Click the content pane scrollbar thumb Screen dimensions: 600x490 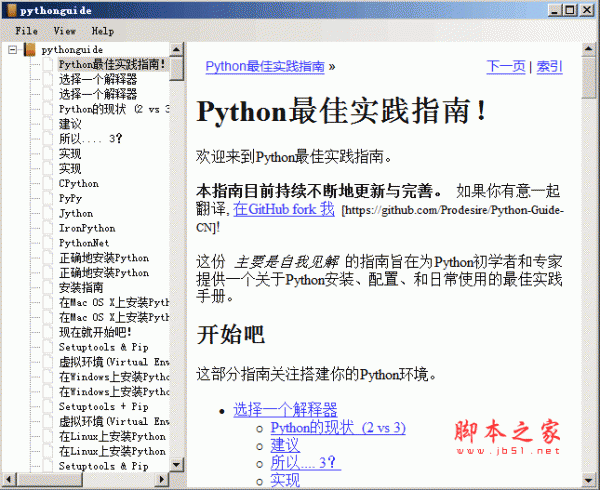(x=589, y=78)
